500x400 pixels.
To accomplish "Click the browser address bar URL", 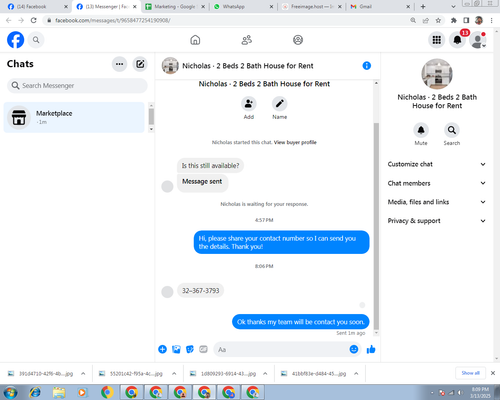I will pyautogui.click(x=113, y=21).
